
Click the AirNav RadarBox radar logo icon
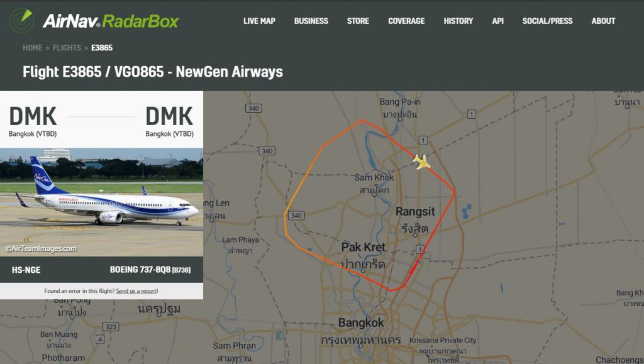[x=21, y=21]
